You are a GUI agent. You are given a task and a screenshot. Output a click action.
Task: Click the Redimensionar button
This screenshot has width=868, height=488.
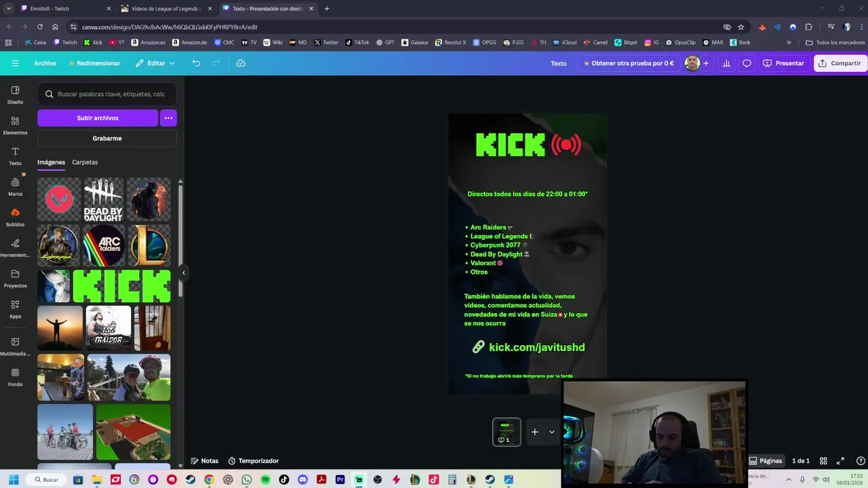click(x=94, y=63)
